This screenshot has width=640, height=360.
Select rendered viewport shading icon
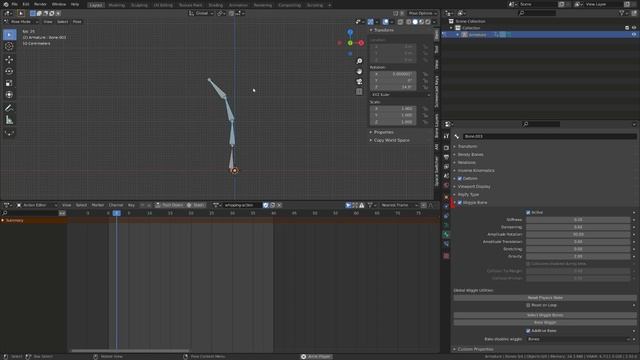pyautogui.click(x=428, y=22)
